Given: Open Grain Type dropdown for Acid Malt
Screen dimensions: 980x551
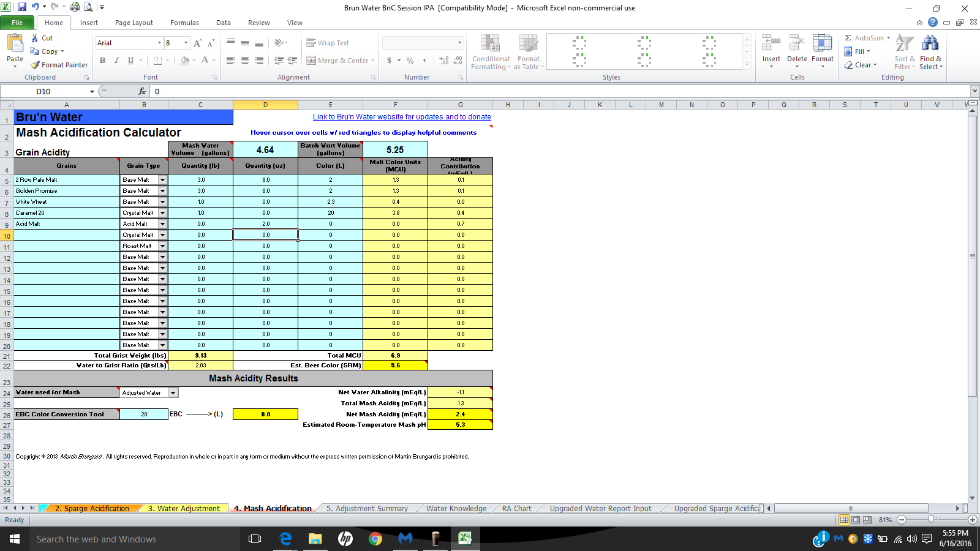Looking at the screenshot, I should tap(162, 224).
